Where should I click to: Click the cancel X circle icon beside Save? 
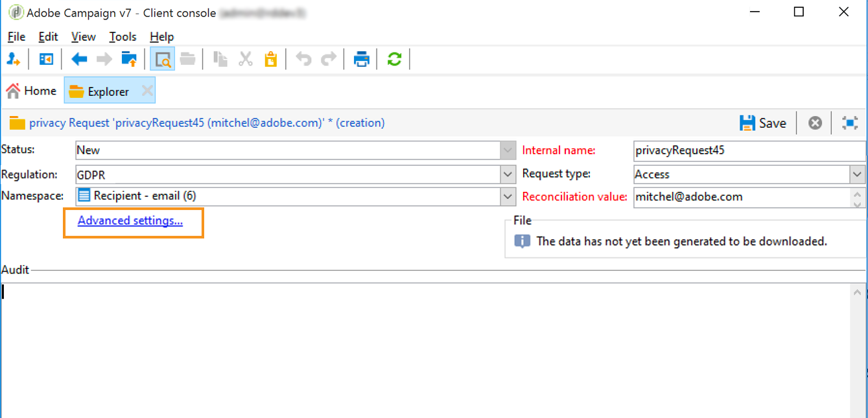pyautogui.click(x=815, y=122)
